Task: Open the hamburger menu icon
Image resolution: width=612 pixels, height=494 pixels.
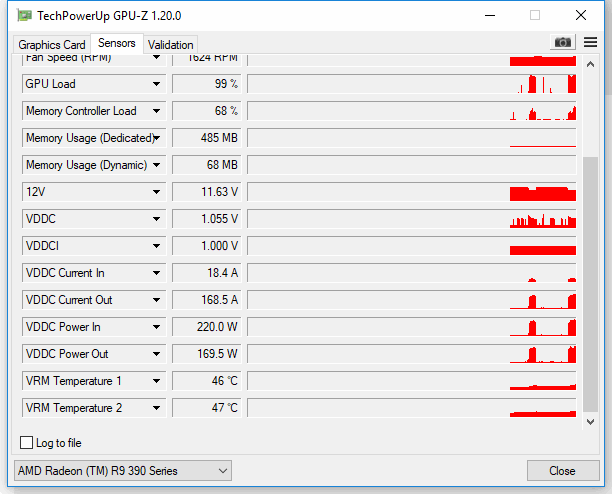Action: (590, 42)
